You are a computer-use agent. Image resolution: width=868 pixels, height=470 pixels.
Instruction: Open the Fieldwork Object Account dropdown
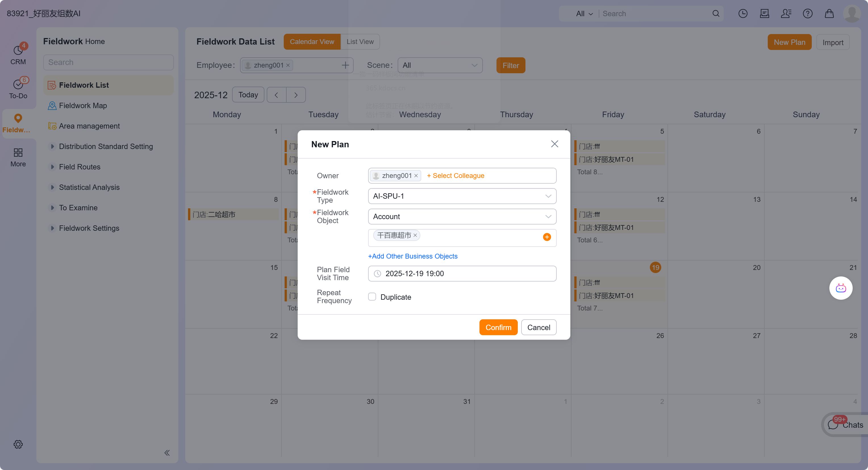click(462, 217)
